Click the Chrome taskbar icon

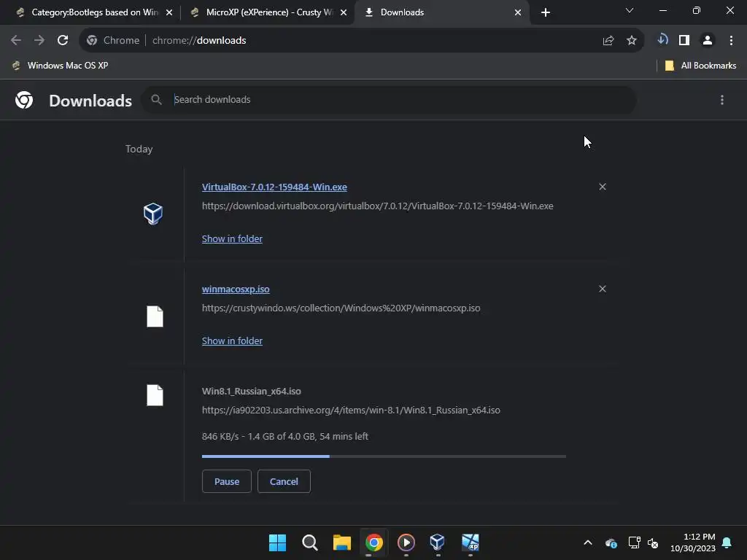pos(374,542)
